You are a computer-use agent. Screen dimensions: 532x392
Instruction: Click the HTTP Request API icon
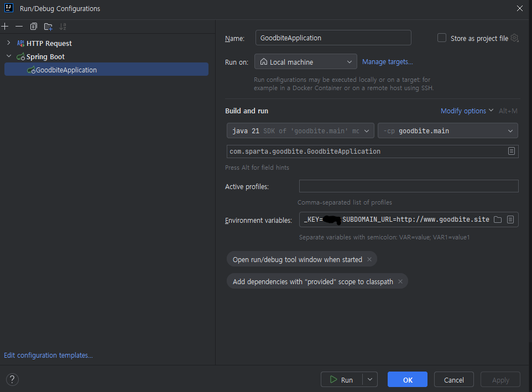(x=20, y=44)
